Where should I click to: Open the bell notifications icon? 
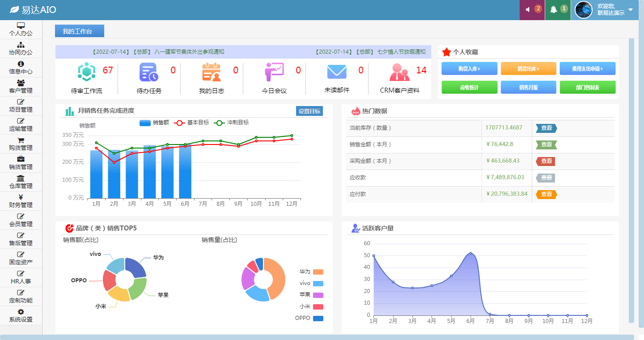(554, 9)
